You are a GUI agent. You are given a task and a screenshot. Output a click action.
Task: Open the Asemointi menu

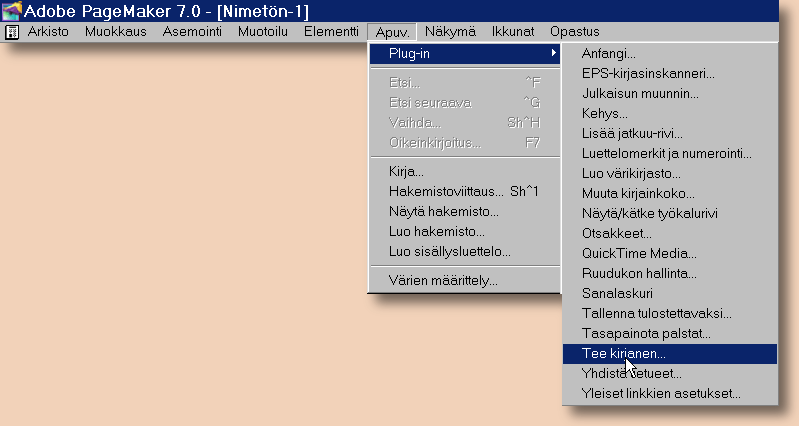click(191, 32)
